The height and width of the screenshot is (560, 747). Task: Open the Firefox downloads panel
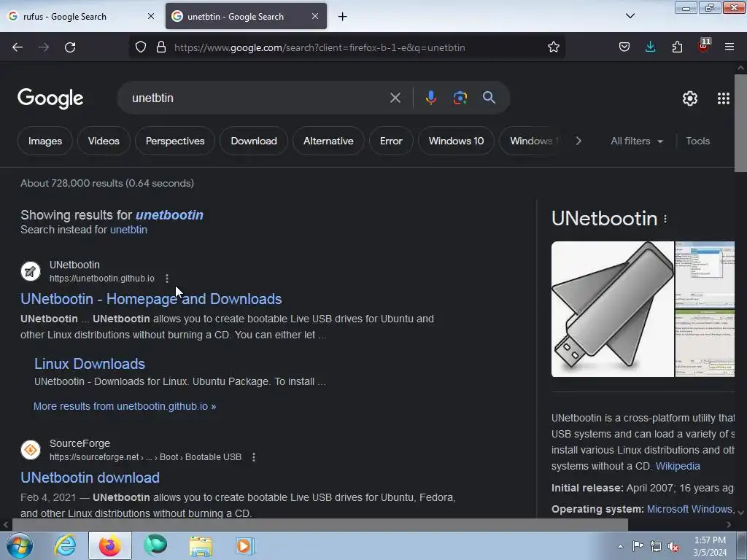650,47
